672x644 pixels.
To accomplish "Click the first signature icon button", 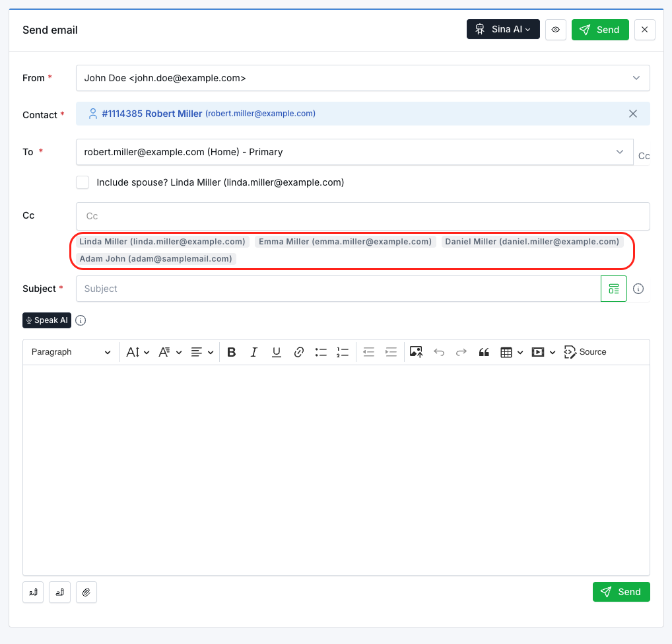I will (x=33, y=592).
